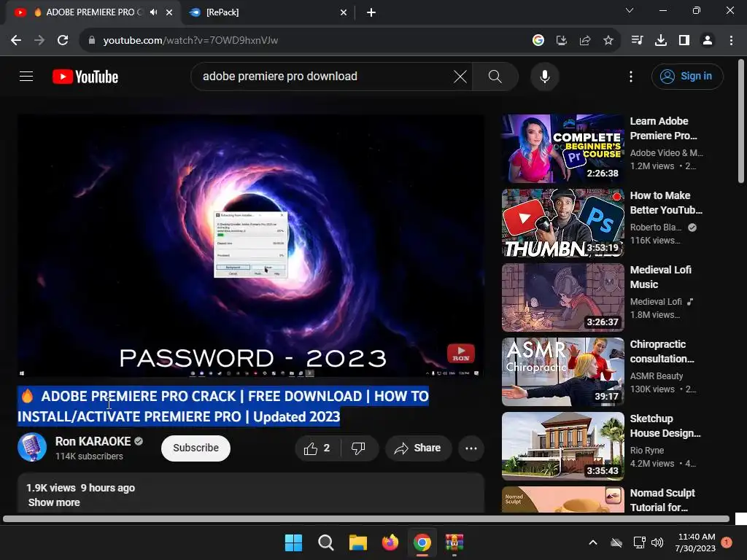Open Complete Beginner's Course thumbnail
The height and width of the screenshot is (560, 747).
(x=562, y=149)
